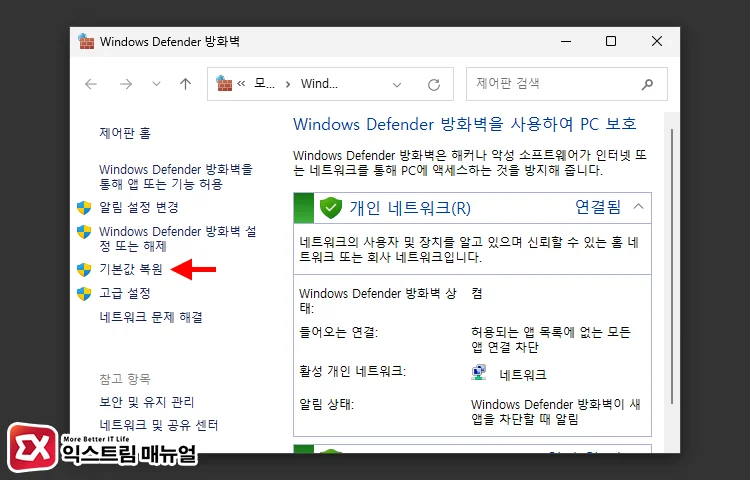Click the firewall icon in the address bar
This screenshot has width=750, height=480.
coord(224,84)
